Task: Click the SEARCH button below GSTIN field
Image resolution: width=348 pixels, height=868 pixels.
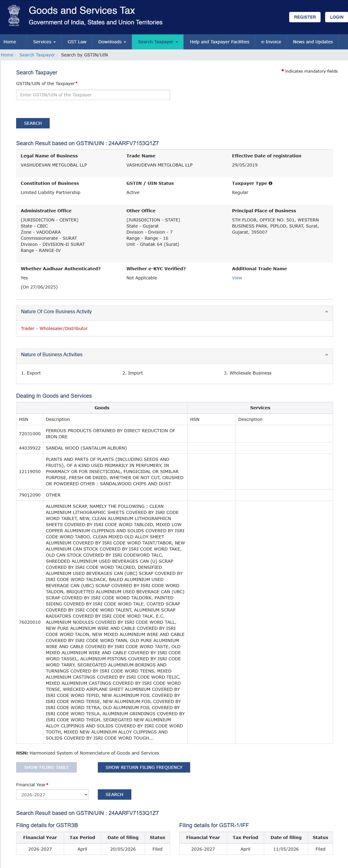Action: click(33, 123)
